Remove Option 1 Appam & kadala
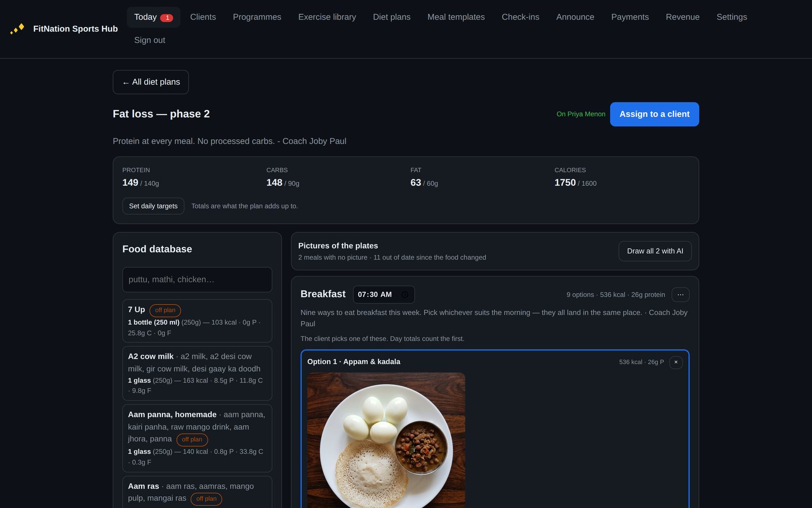 (x=675, y=362)
